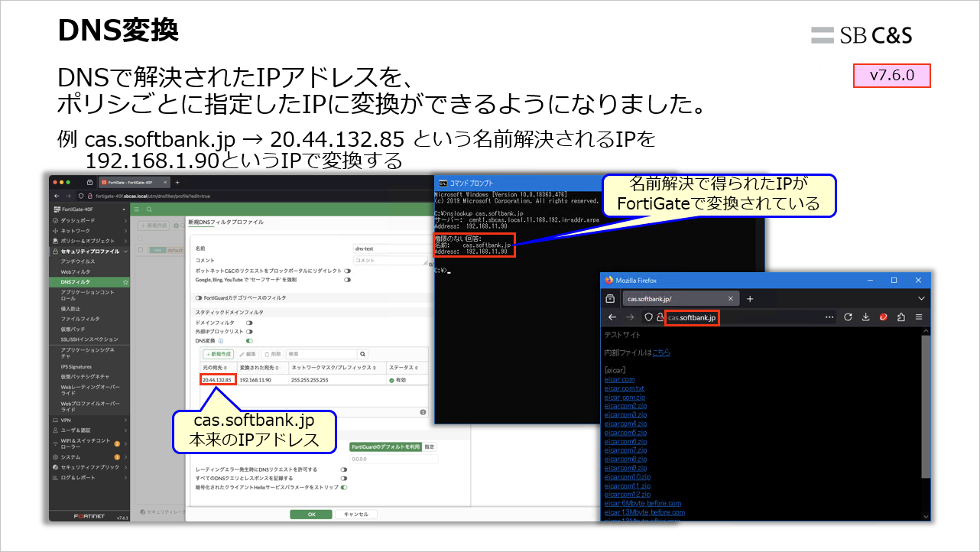Image resolution: width=980 pixels, height=552 pixels.
Task: Open the eicar.com.txt link
Action: point(624,388)
